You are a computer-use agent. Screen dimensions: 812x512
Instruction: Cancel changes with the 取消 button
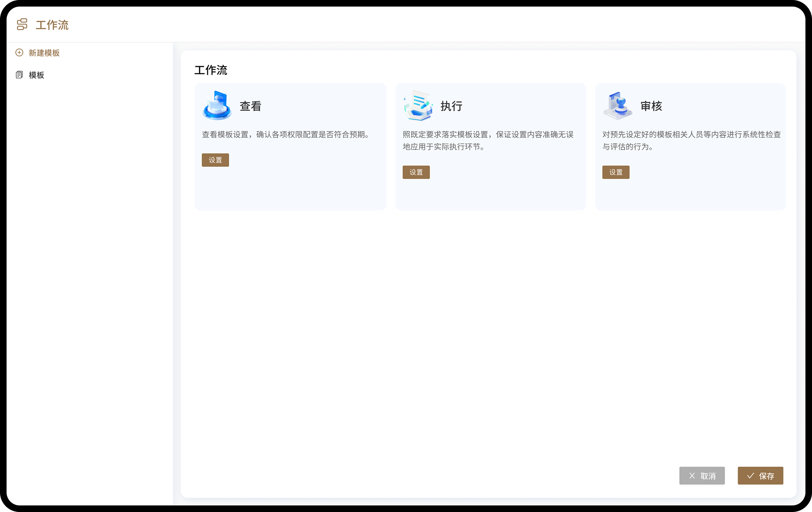pos(702,476)
